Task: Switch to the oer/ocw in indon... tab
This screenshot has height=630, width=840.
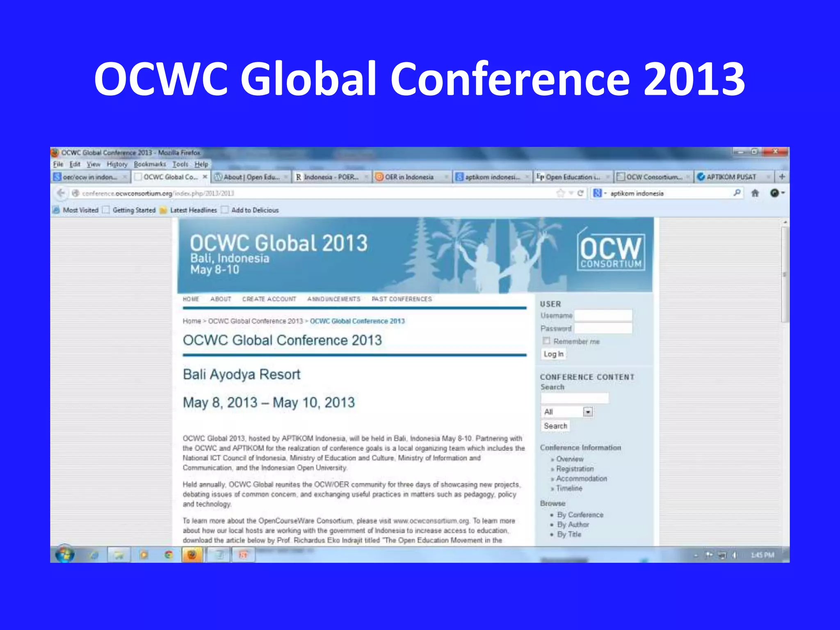Action: pos(90,177)
